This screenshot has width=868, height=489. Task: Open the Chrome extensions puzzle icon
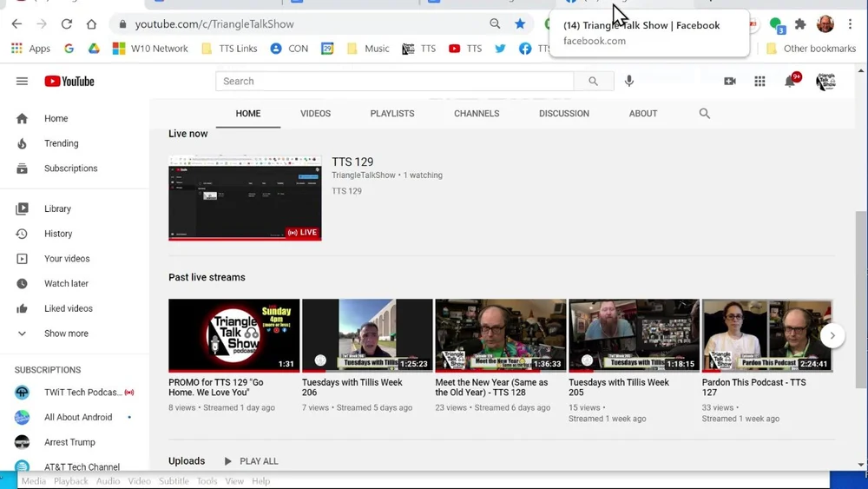point(800,23)
